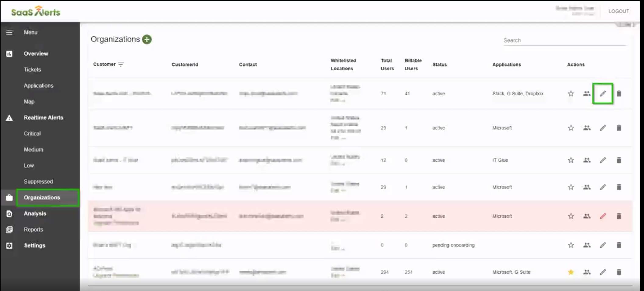644x291 pixels.
Task: Favorite the Slack, G Suite, Dropbox organization
Action: [571, 93]
